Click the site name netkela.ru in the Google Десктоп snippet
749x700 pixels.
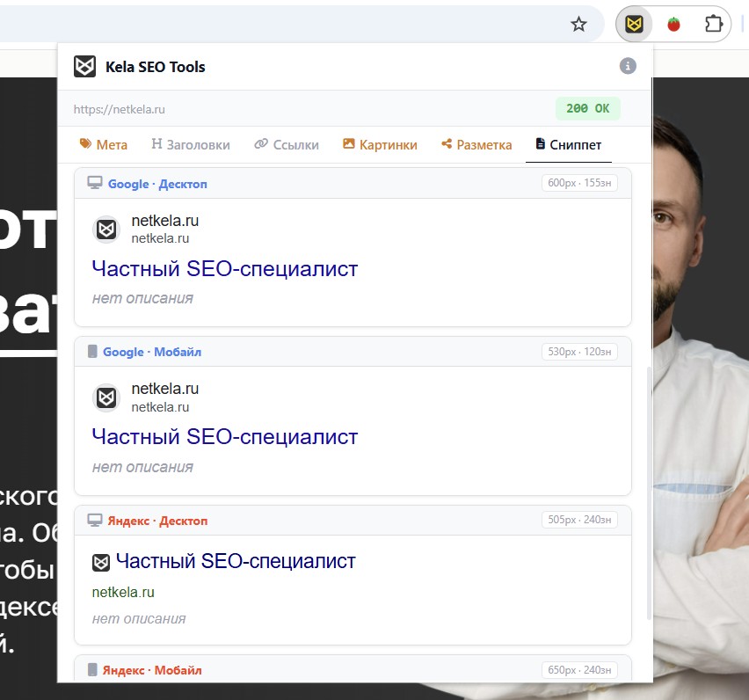click(164, 221)
